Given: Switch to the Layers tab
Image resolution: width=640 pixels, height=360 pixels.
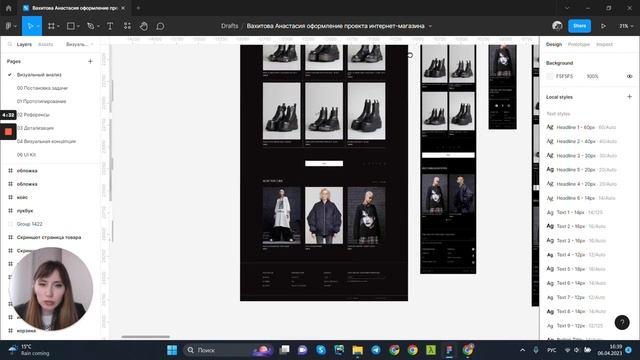Looking at the screenshot, I should tap(24, 44).
